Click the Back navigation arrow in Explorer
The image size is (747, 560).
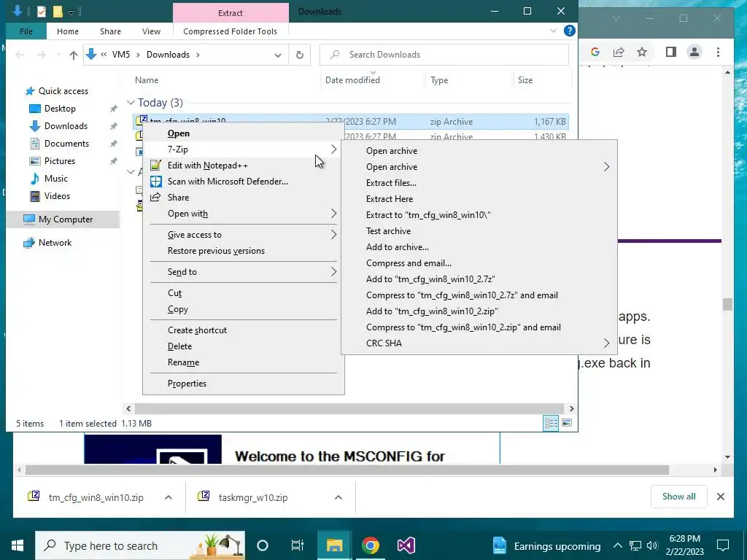20,55
